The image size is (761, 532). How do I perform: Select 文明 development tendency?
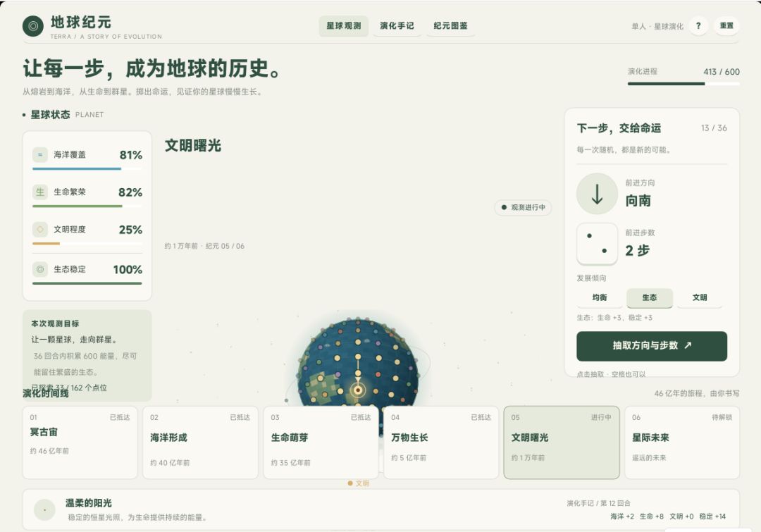pyautogui.click(x=700, y=297)
